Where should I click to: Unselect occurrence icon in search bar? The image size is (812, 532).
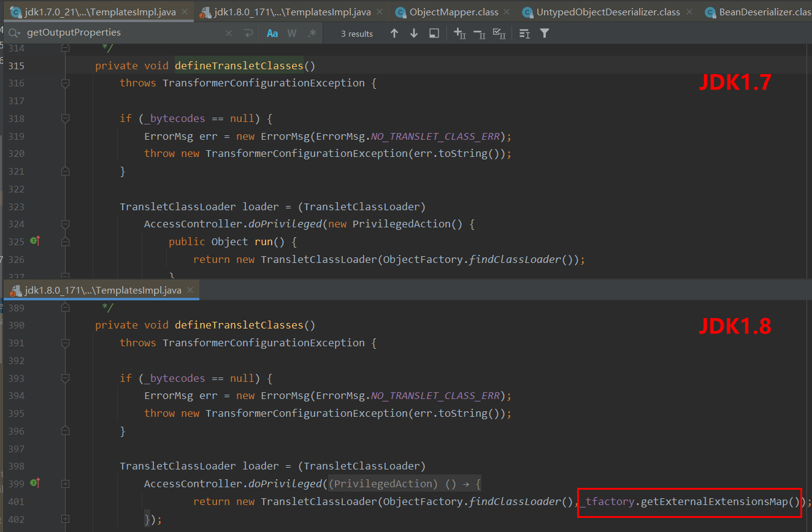pyautogui.click(x=480, y=33)
